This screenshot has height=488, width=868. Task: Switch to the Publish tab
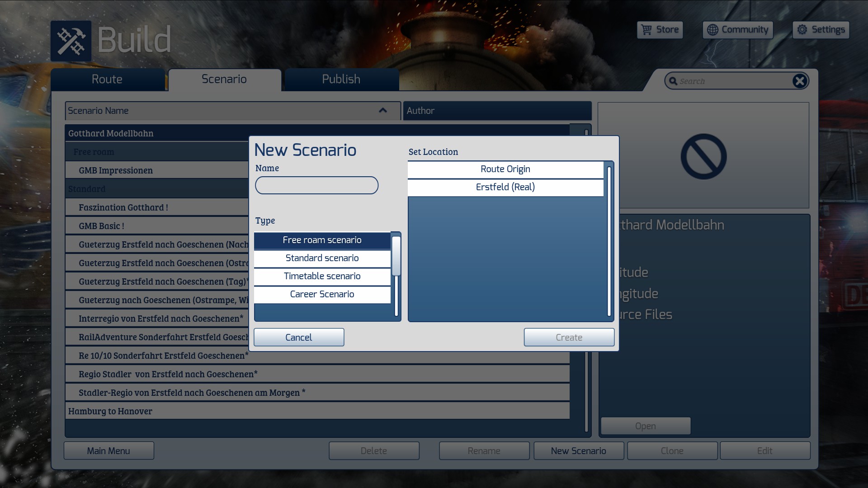coord(341,80)
